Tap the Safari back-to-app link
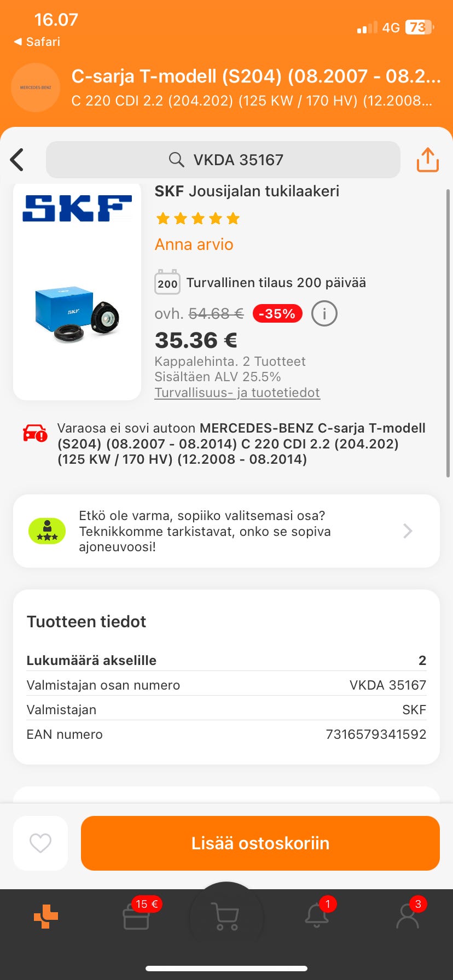 [37, 42]
